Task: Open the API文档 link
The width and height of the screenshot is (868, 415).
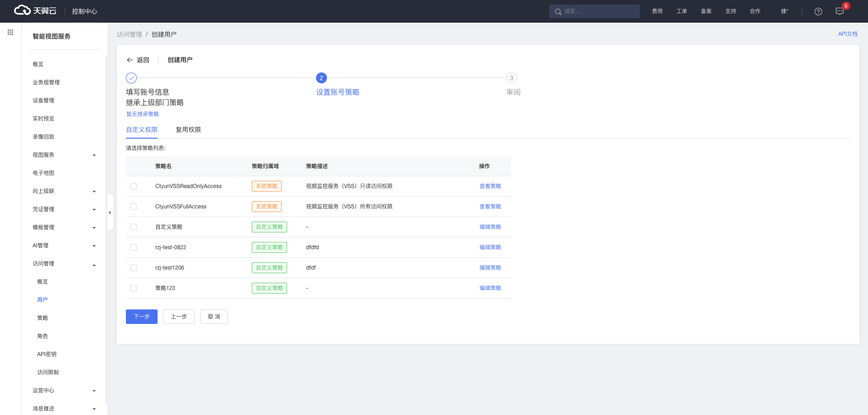Action: tap(847, 34)
